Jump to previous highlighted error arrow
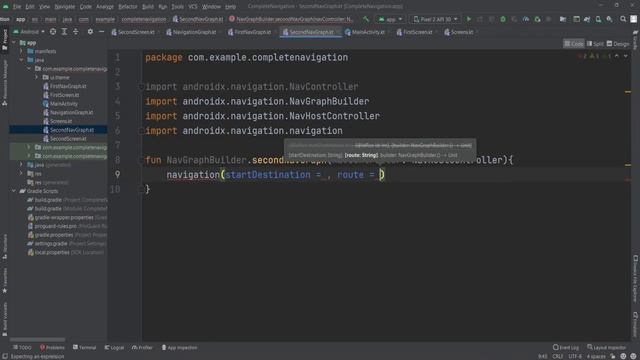640x360 pixels. 617,56
